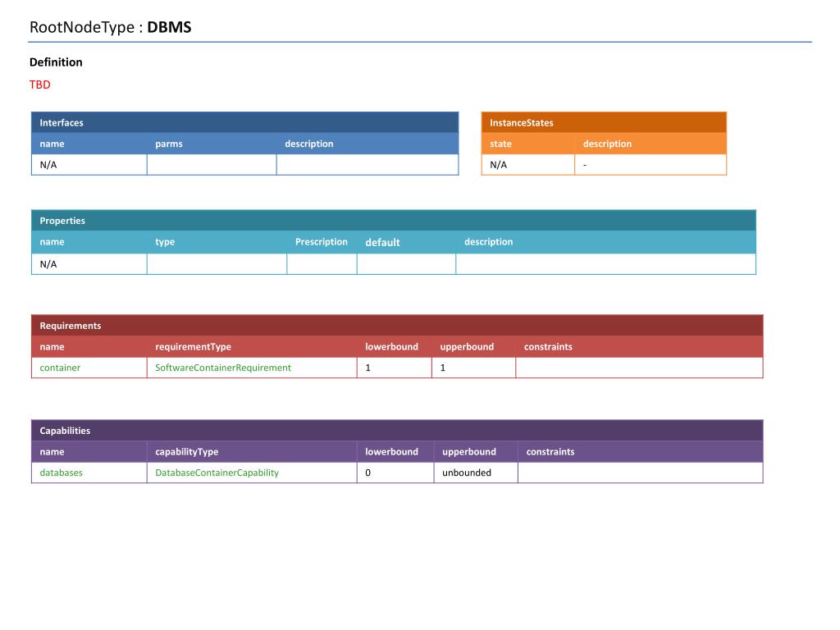Click the red "TBD" definition text
The width and height of the screenshot is (840, 630).
point(39,84)
